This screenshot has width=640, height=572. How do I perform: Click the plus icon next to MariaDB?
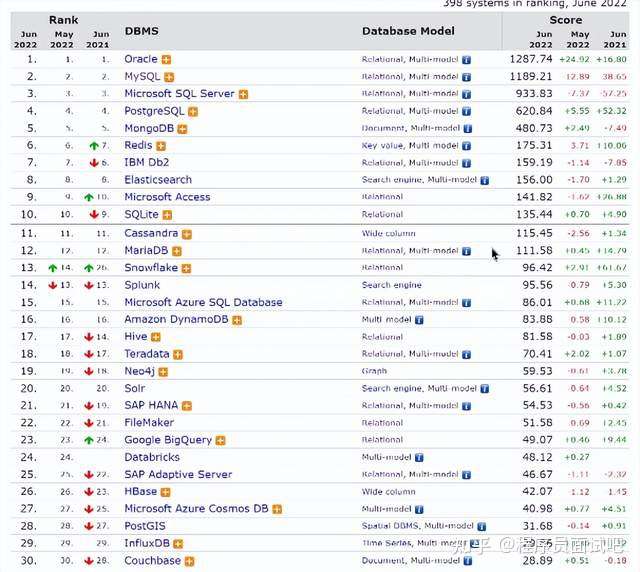tap(177, 251)
